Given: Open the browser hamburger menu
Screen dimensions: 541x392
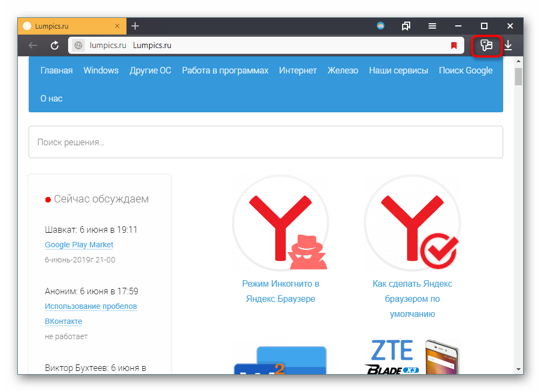Looking at the screenshot, I should click(x=432, y=26).
